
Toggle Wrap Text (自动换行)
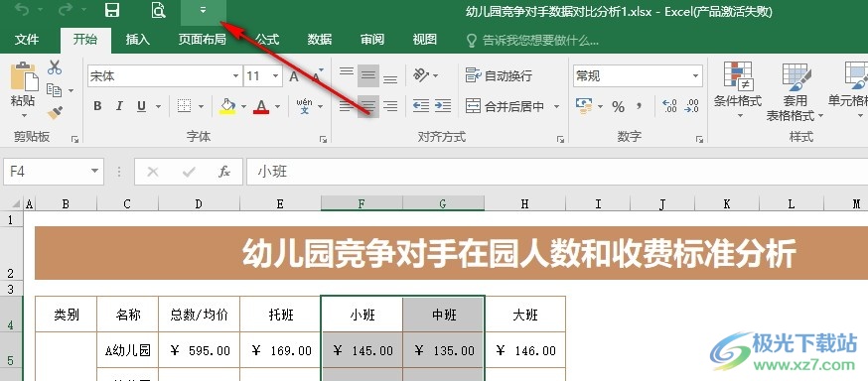499,75
